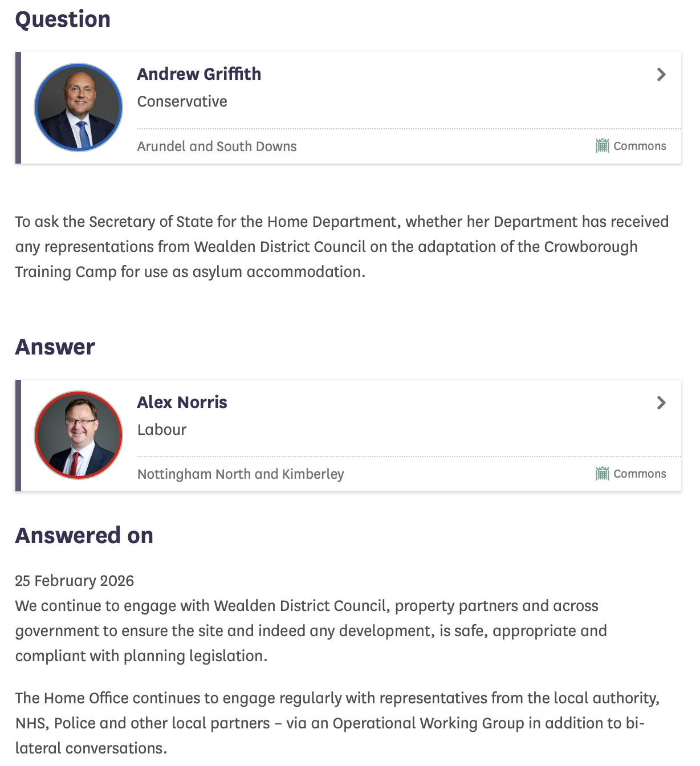Image resolution: width=700 pixels, height=766 pixels.
Task: Select the Nottingham North and Kimberley constituency
Action: coord(241,474)
